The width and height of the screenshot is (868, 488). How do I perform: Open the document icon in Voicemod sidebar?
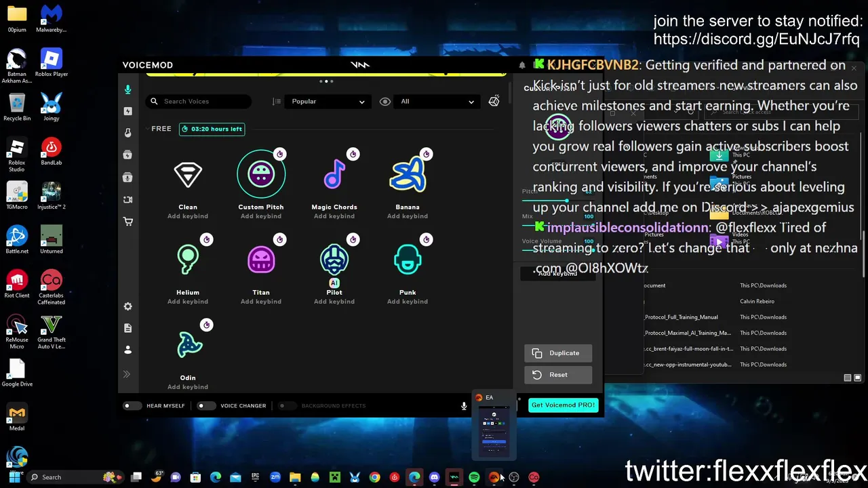point(127,328)
